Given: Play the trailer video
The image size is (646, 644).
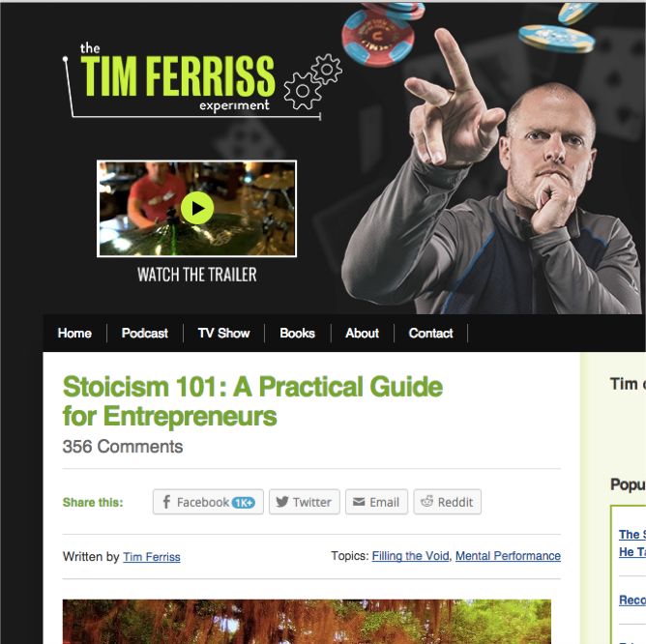Looking at the screenshot, I should (197, 208).
